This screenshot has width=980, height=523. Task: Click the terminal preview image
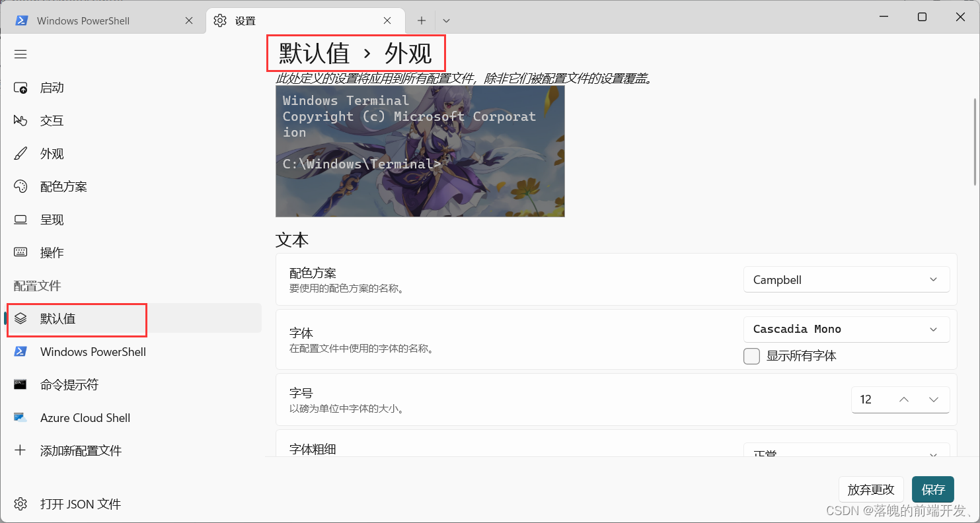tap(420, 151)
